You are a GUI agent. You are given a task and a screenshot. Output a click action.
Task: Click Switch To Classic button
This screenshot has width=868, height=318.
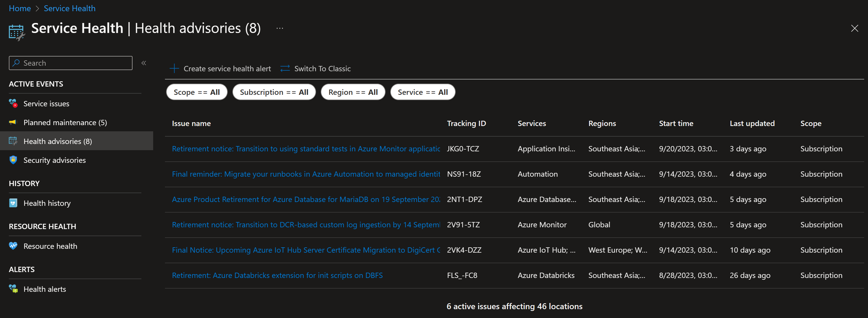315,69
